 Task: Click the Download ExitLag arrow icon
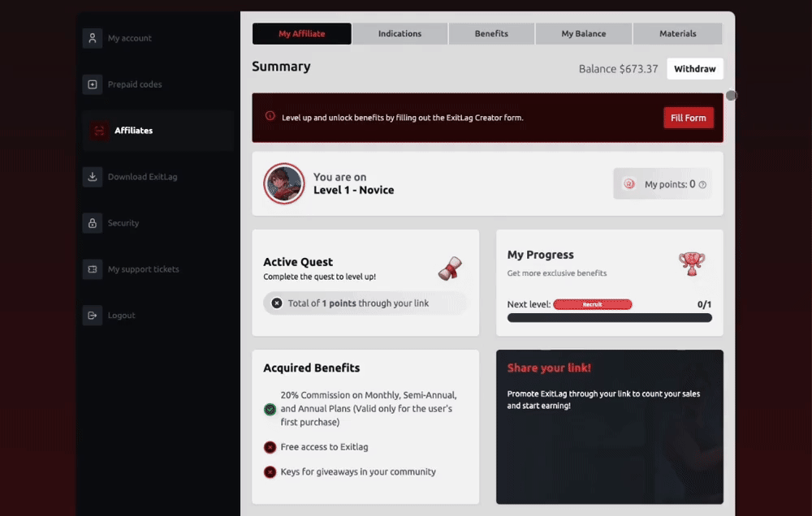(x=93, y=177)
